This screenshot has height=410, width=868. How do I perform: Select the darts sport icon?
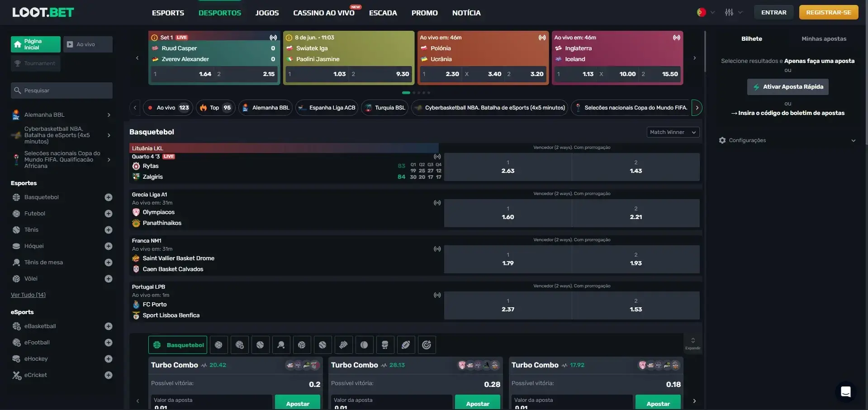pos(427,344)
